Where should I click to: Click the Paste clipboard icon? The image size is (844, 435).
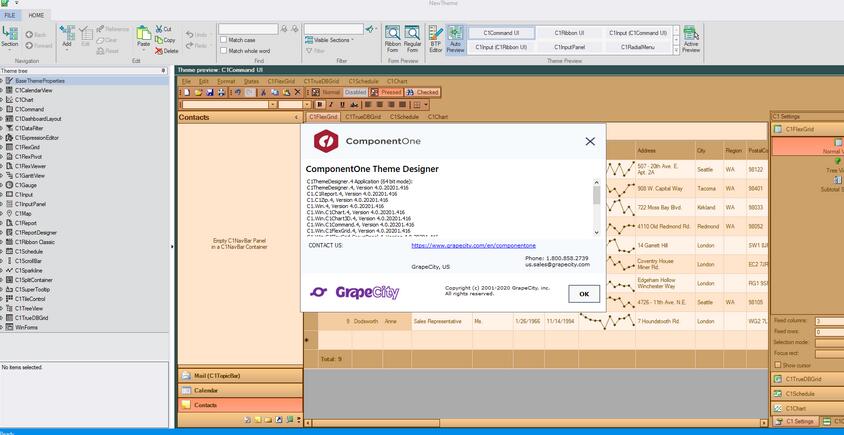point(143,33)
